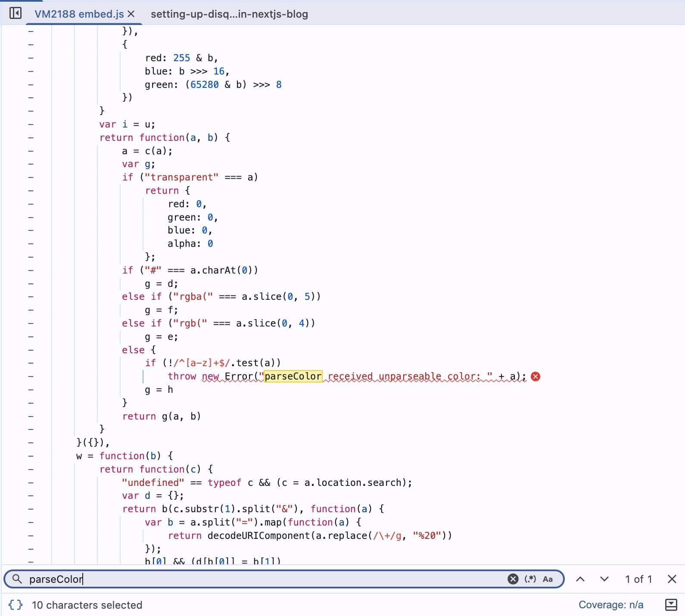Close the VM2188 embed.js tab

tap(131, 14)
